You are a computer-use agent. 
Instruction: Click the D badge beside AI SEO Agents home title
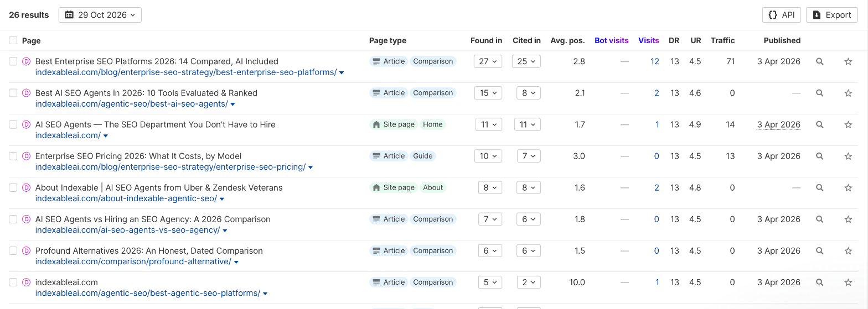26,124
